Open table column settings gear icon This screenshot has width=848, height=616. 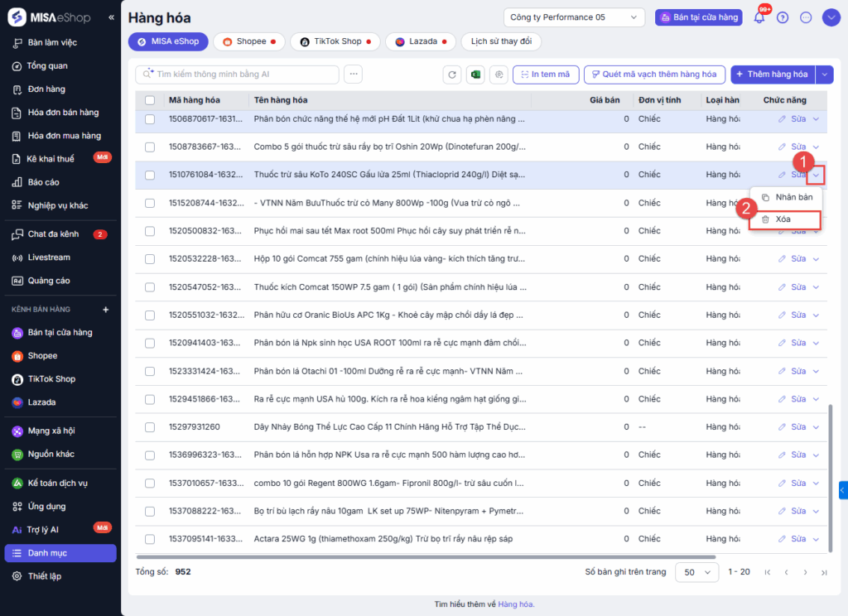click(499, 74)
